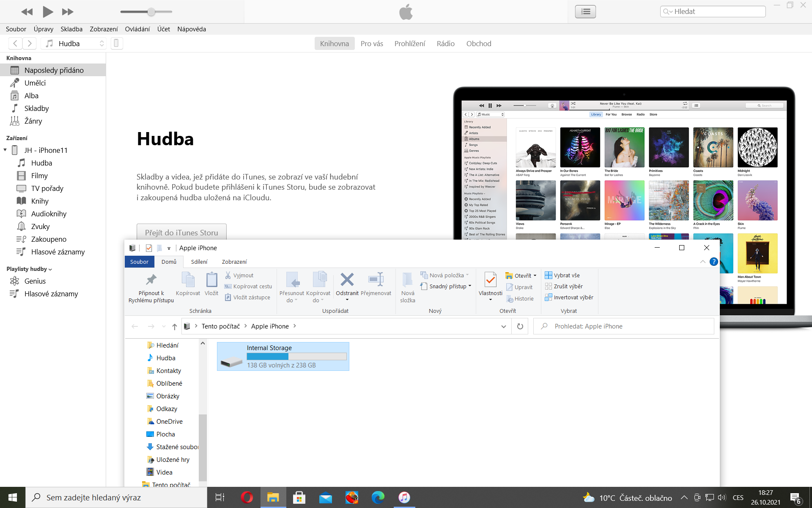Click the Explorer help question mark icon

[x=713, y=262]
